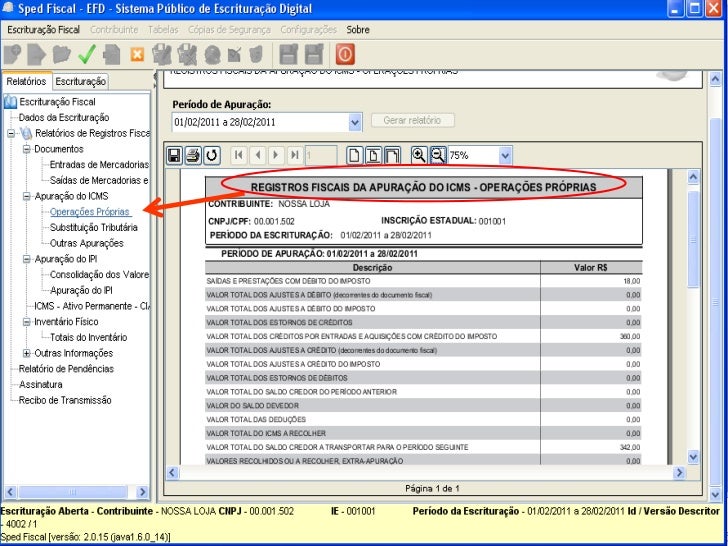Image resolution: width=728 pixels, height=546 pixels.
Task: Open Relatório de Pendências in the tree
Action: 66,369
